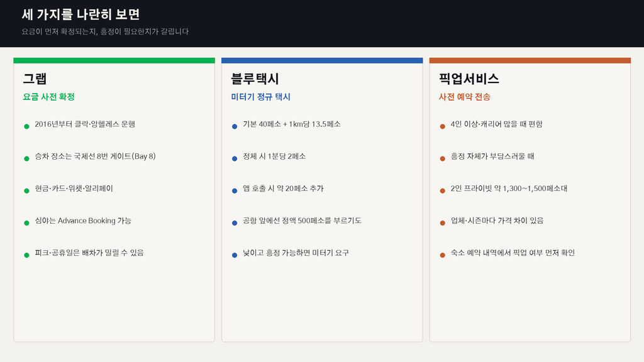Click '정체 시 1분당 2페소' text
Image resolution: width=644 pixels, height=362 pixels.
274,156
